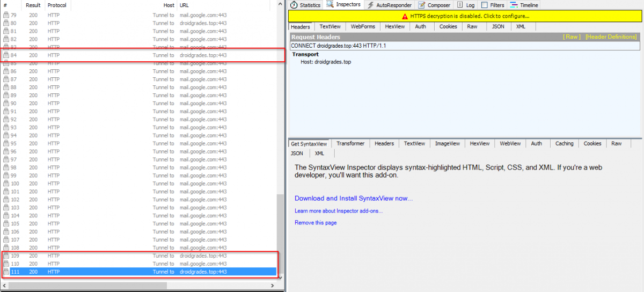644x292 pixels.
Task: Open the request WebForms tab
Action: pyautogui.click(x=363, y=27)
